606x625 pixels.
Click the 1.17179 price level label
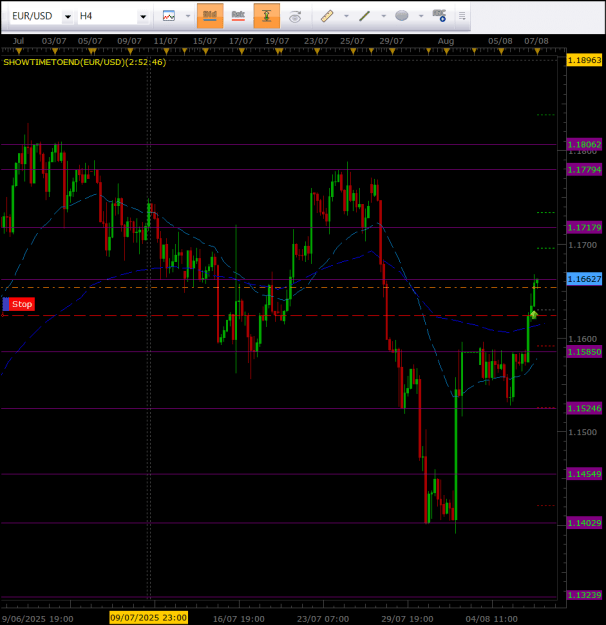point(584,228)
